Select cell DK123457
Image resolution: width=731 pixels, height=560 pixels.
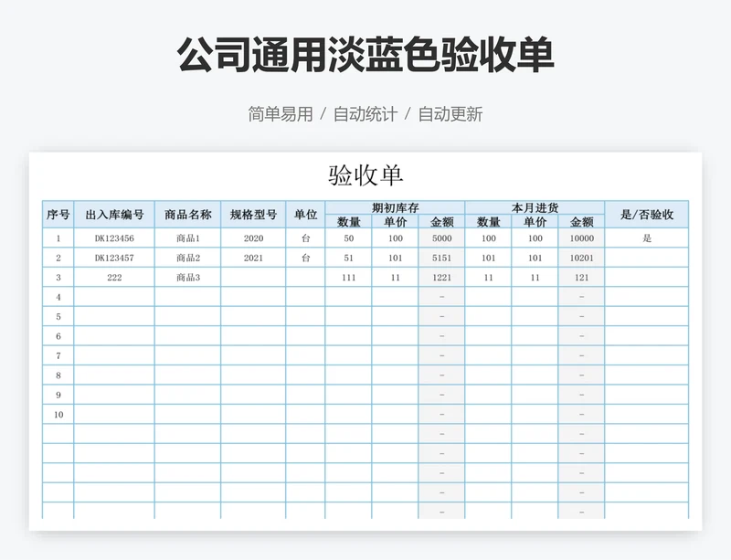[x=114, y=258]
